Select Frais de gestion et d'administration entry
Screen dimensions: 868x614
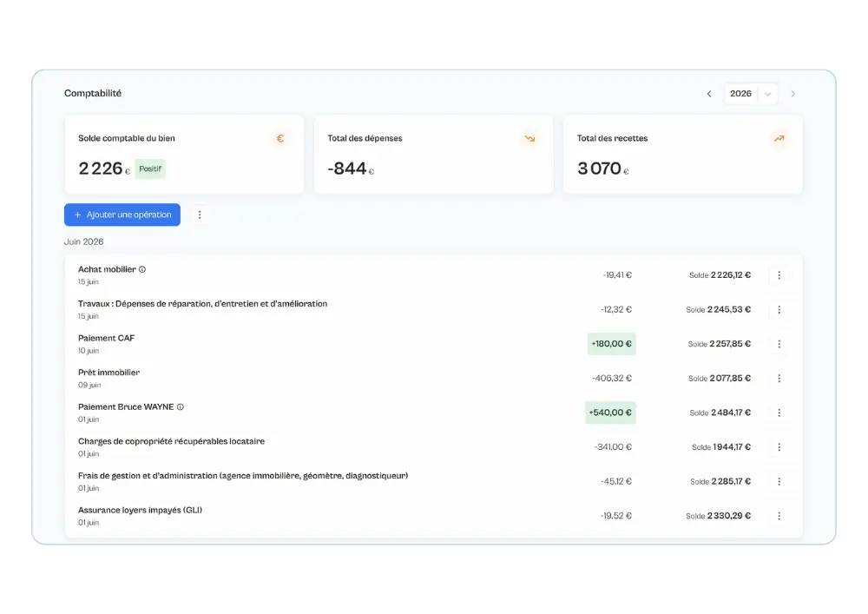(x=243, y=476)
